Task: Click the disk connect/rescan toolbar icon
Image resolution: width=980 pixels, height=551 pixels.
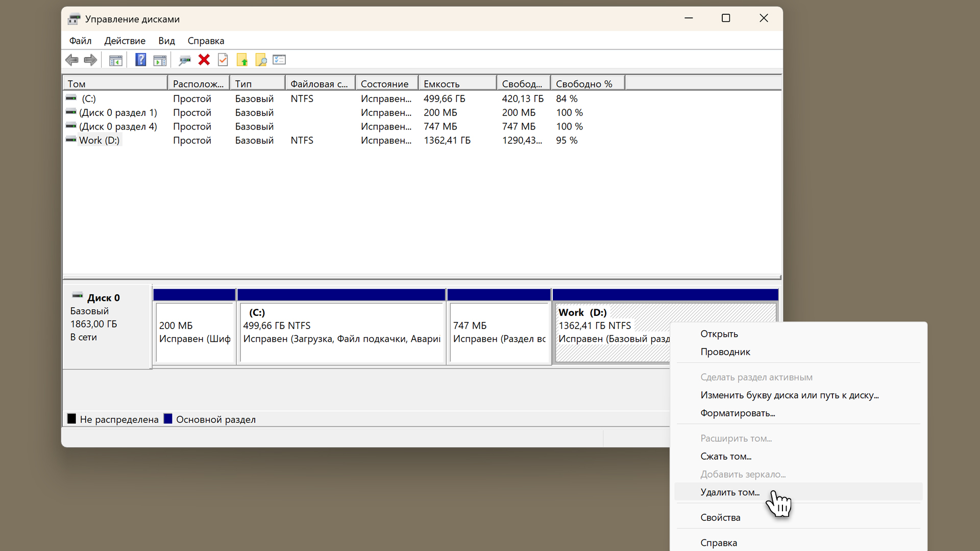Action: tap(185, 60)
